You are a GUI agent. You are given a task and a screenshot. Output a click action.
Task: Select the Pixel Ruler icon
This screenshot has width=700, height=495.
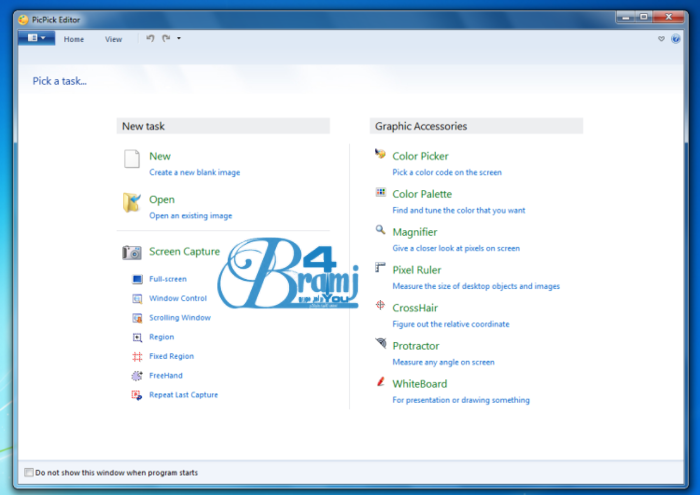(380, 268)
